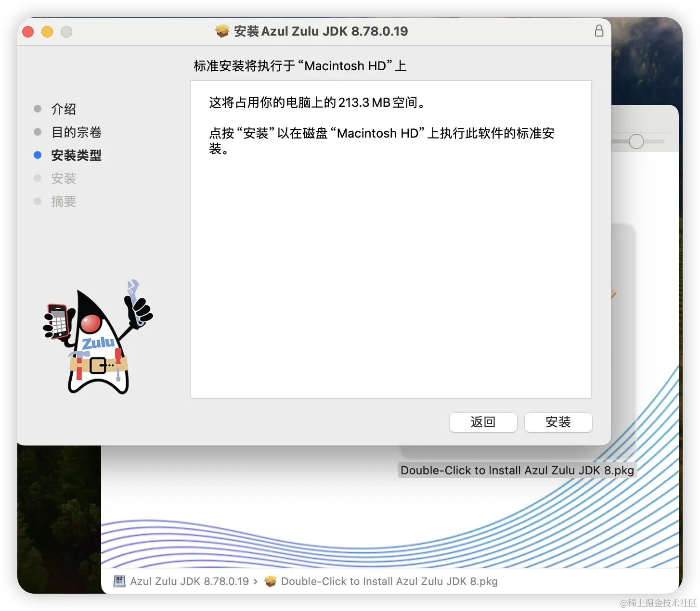Click the yellow minimize button of installer

click(47, 31)
